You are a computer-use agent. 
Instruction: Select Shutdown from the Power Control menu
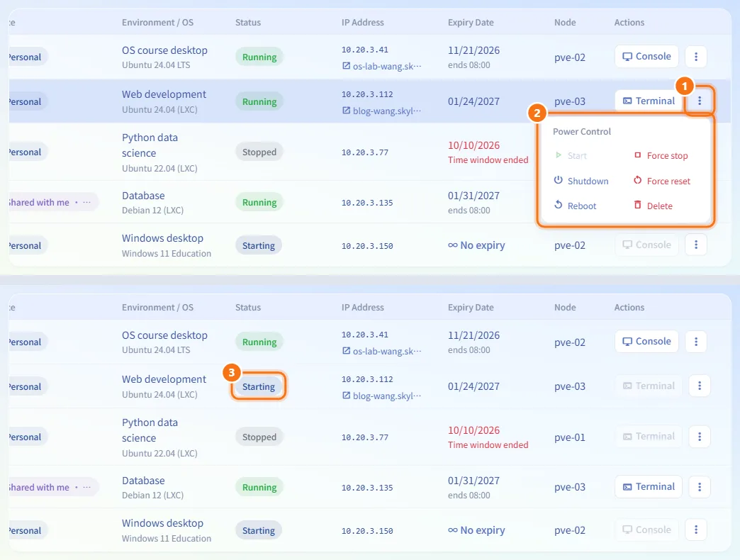pyautogui.click(x=581, y=181)
